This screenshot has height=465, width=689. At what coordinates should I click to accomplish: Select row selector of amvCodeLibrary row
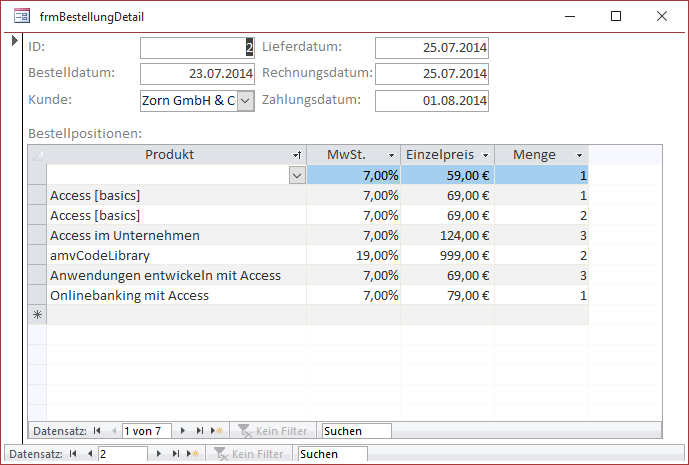pyautogui.click(x=37, y=255)
